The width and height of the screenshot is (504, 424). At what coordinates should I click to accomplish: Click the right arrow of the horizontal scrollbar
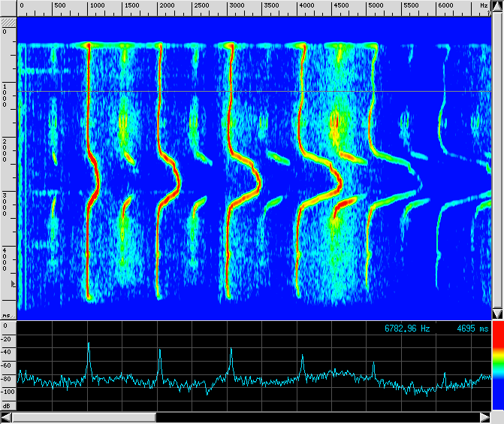pyautogui.click(x=484, y=417)
